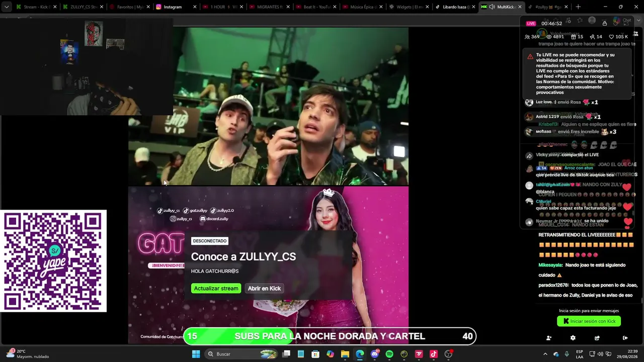644x362 pixels.
Task: Open the 1 HOUR YouTube tab
Action: [222, 7]
